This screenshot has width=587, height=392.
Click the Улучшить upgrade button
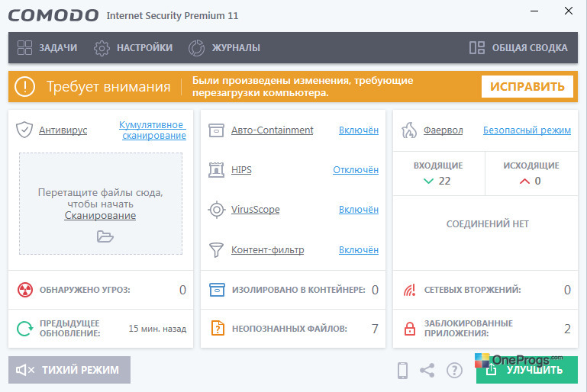click(527, 370)
